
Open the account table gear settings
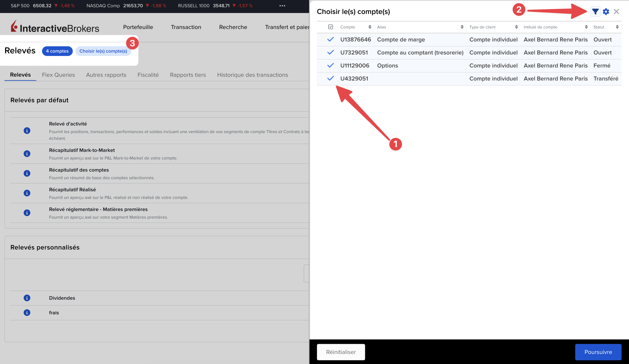click(606, 12)
